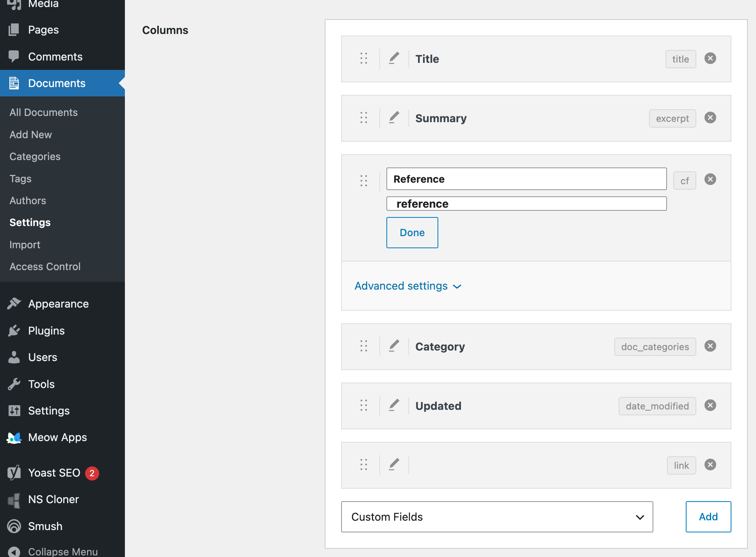This screenshot has width=756, height=557.
Task: Open the Import page
Action: (x=25, y=245)
